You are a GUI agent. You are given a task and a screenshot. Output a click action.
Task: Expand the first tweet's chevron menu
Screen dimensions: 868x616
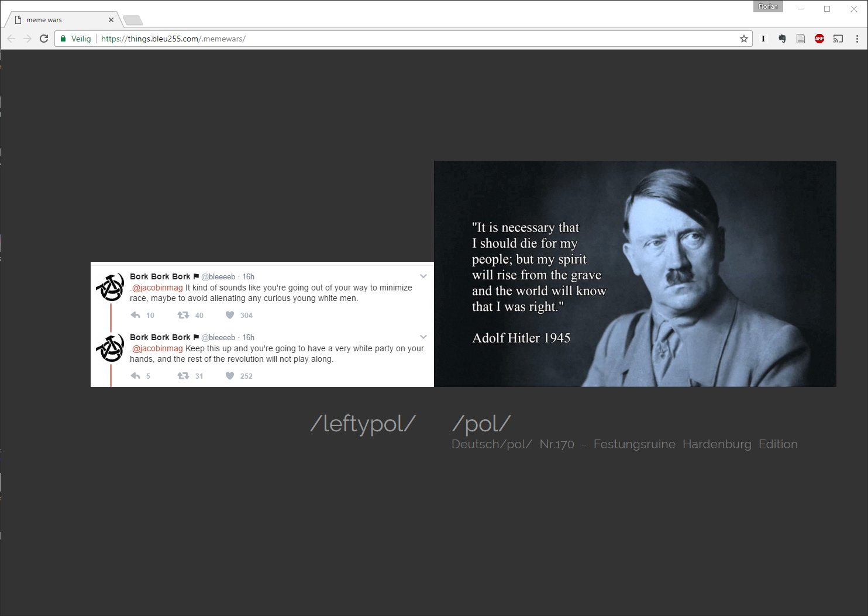(x=423, y=276)
